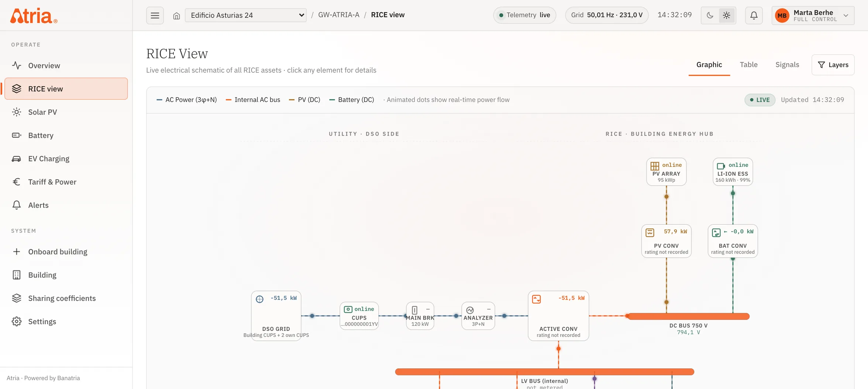Expand Marta Berhe user menu
Screen dimensions: 868x389
(813, 16)
